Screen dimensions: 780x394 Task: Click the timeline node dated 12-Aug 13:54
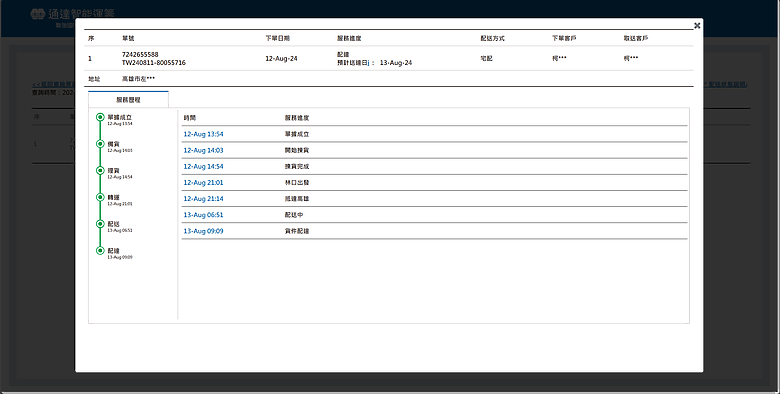(x=100, y=117)
